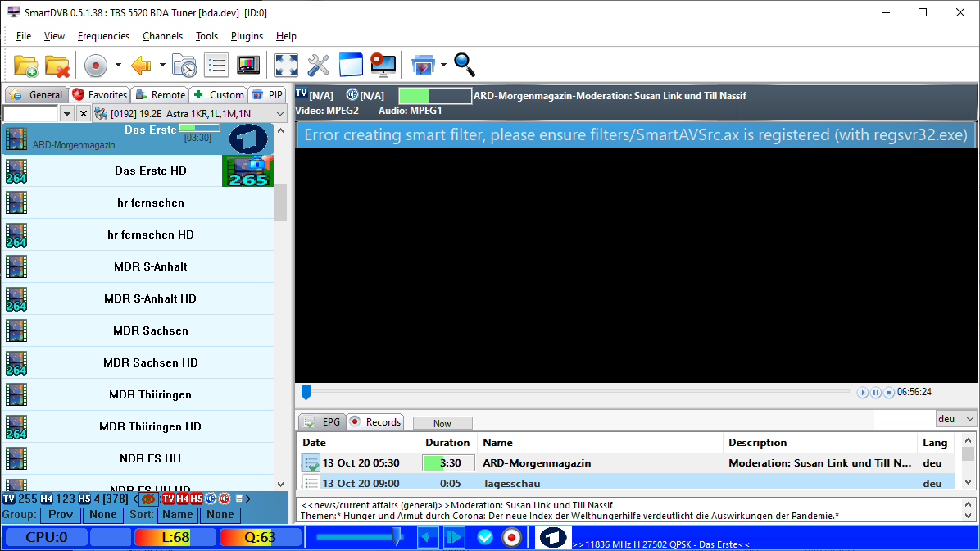Open settings with the wrench and screwdriver icon
Viewport: 980px width, 551px height.
318,65
